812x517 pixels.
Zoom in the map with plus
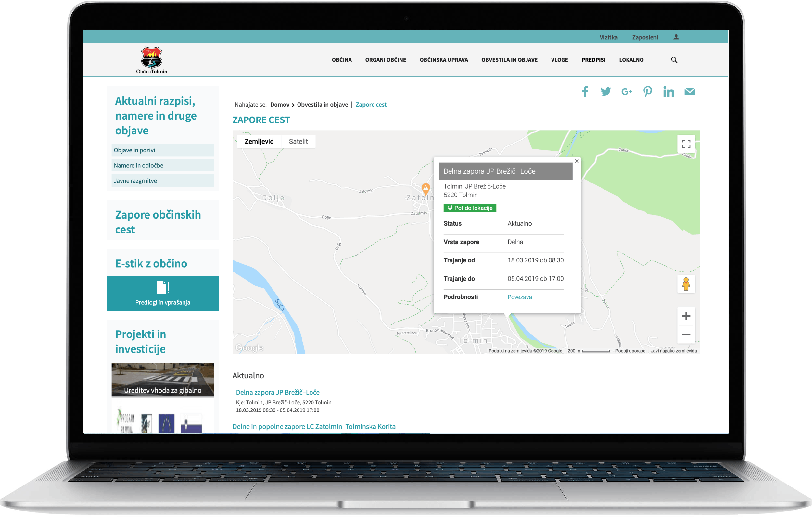tap(686, 316)
